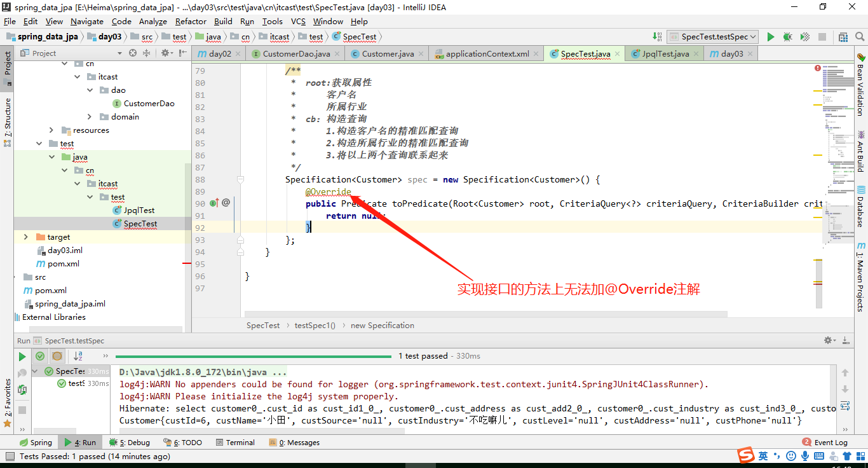Toggle show ignored tests in Run panel

(x=57, y=356)
